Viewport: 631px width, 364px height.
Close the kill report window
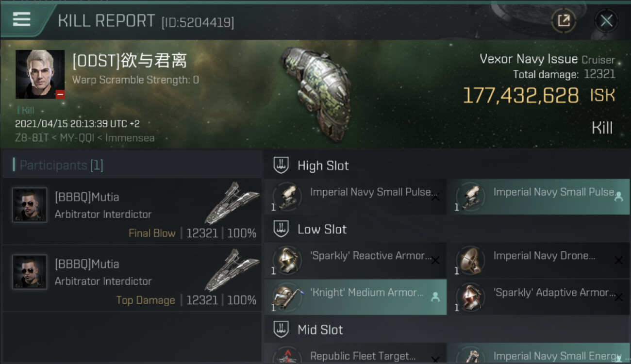606,21
